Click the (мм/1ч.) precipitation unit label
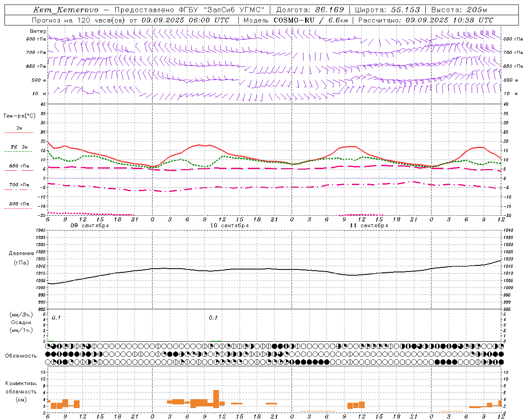Image resolution: width=525 pixels, height=420 pixels. pos(21,330)
